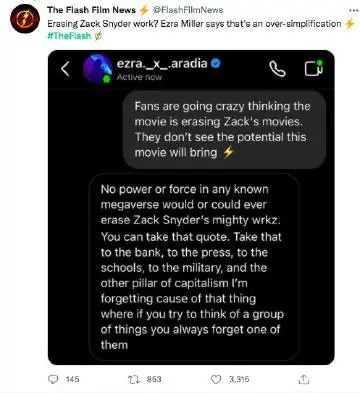
Task: Like the tweet with the heart icon
Action: point(216,379)
